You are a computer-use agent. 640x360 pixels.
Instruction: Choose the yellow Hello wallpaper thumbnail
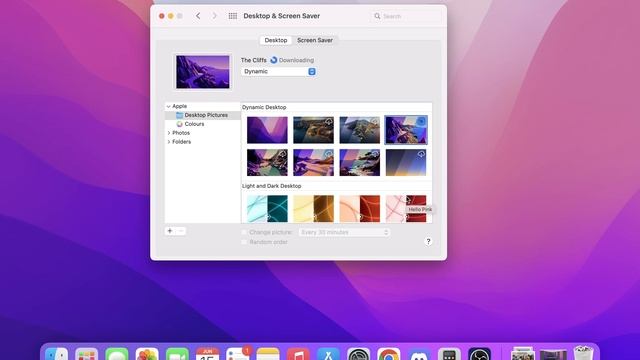[x=313, y=209]
